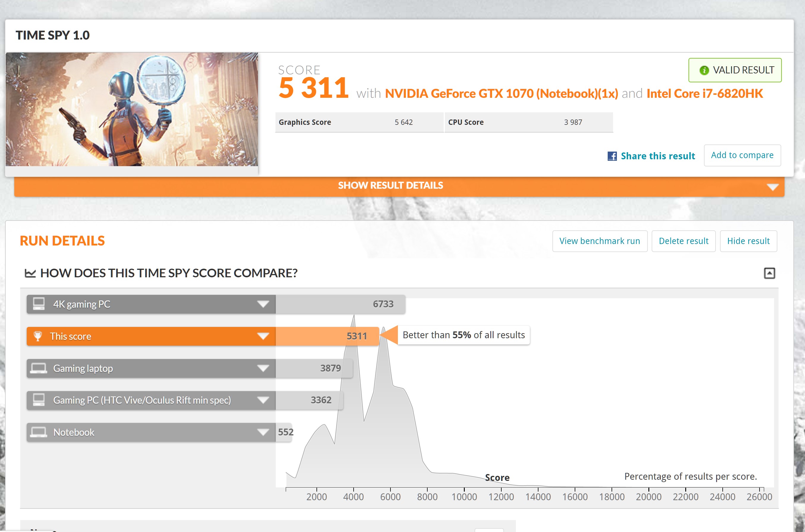Click the desktop icon in the HTC Vive/Oculus Rift row

point(39,400)
